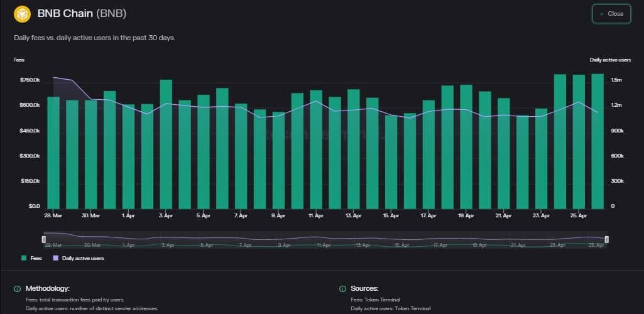Grab the left range slider handle
Image resolution: width=644 pixels, height=314 pixels.
coord(45,239)
